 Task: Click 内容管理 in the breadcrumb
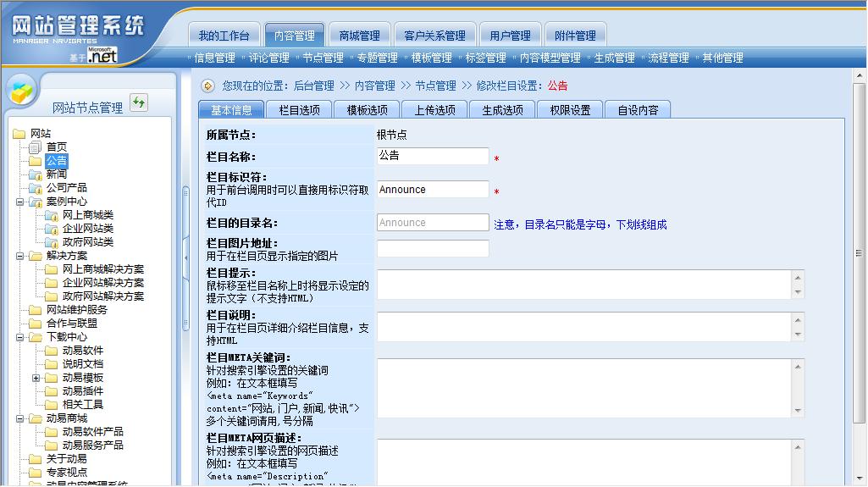click(x=375, y=86)
